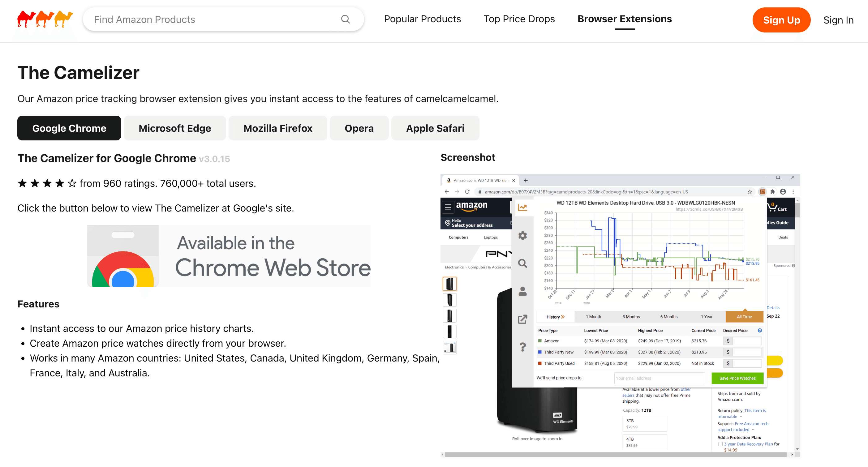This screenshot has height=467, width=868.
Task: Click the Camelizer extension icon in browser toolbar
Action: (x=763, y=192)
